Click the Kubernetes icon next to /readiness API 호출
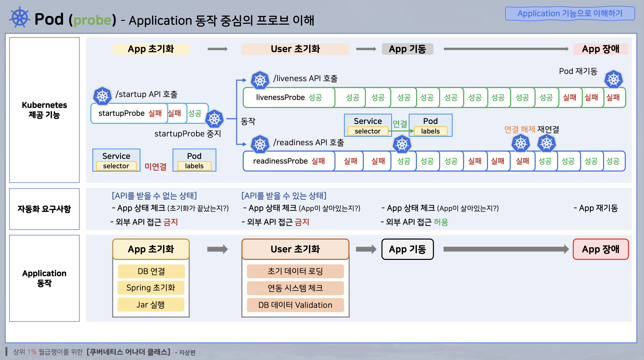This screenshot has width=644, height=360. tap(260, 144)
